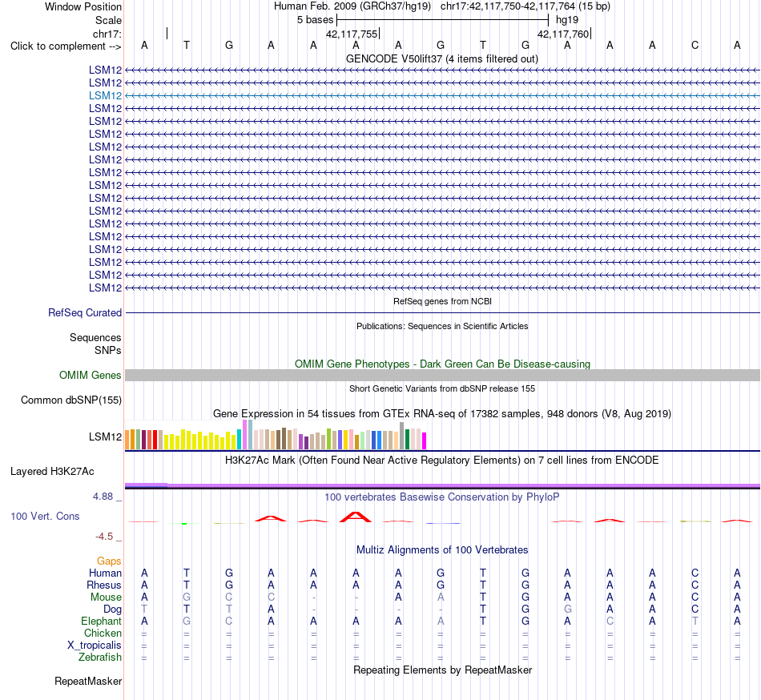
Task: Click the light-blue highlighted LSM12 transcript label
Action: pos(105,95)
